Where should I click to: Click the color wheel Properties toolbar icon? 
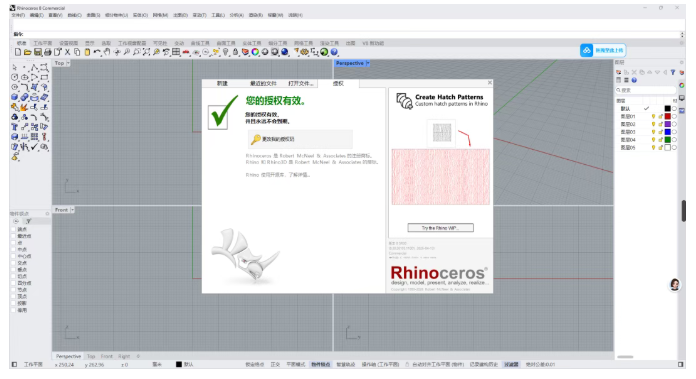pos(255,52)
